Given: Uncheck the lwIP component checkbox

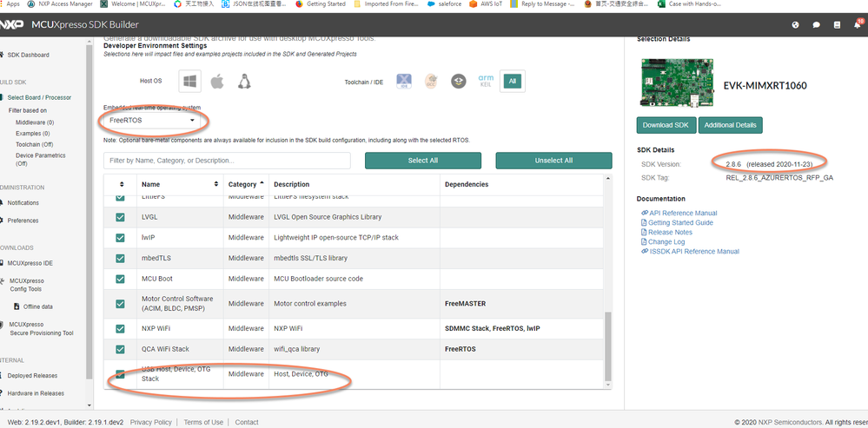Looking at the screenshot, I should point(120,238).
